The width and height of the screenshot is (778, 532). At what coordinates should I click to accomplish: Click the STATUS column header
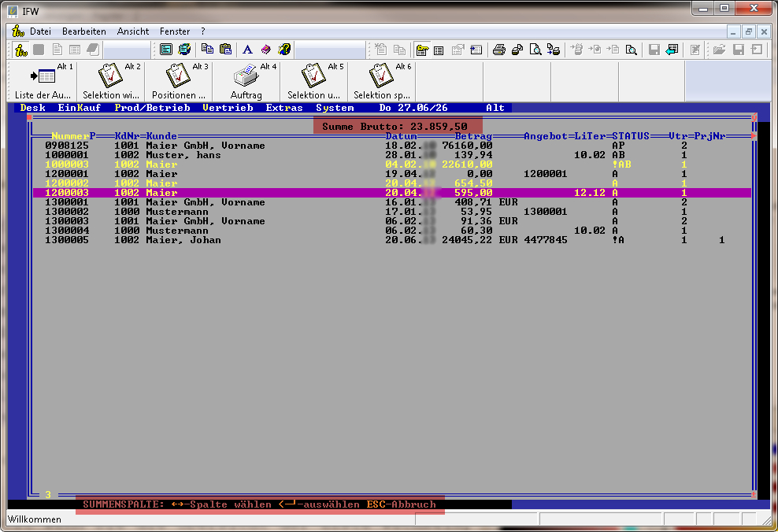631,136
